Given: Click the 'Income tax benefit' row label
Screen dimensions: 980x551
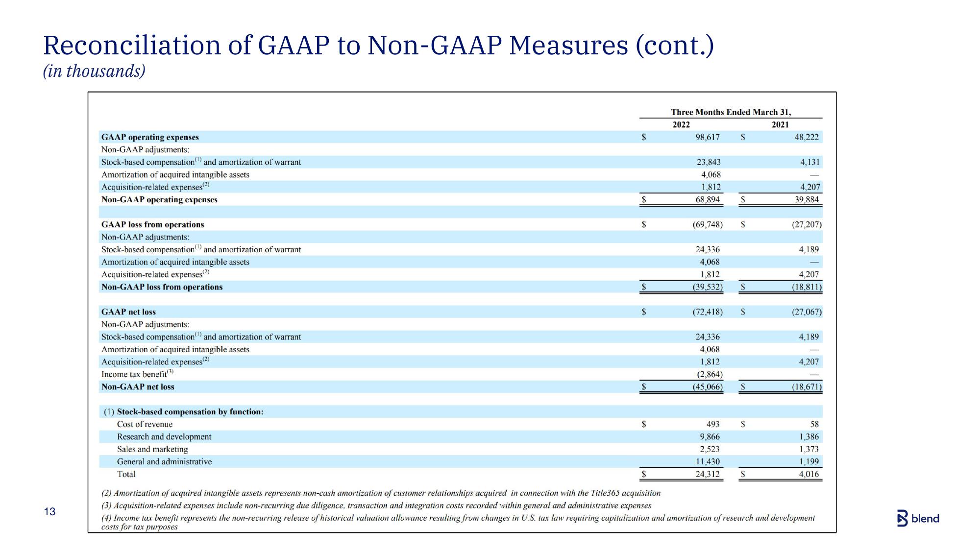Looking at the screenshot, I should (x=137, y=374).
